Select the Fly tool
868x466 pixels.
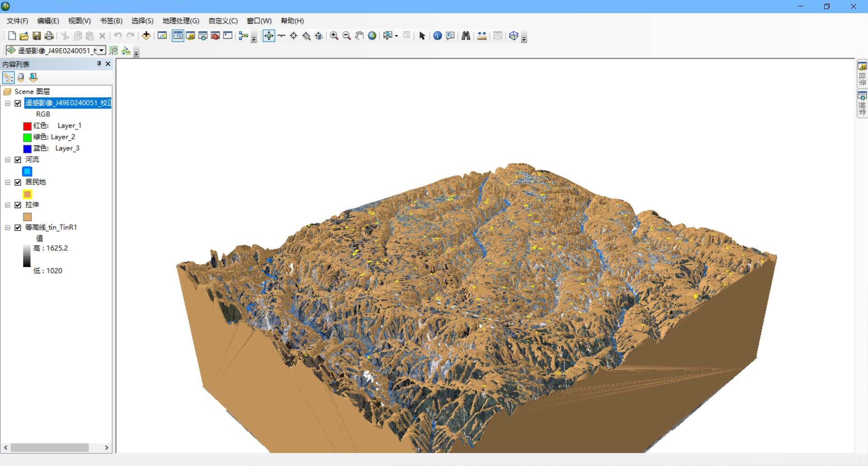tap(281, 36)
